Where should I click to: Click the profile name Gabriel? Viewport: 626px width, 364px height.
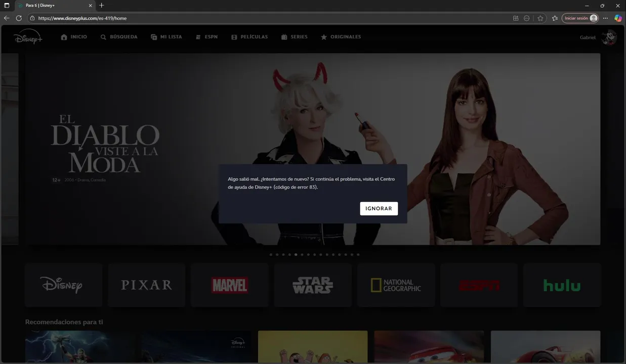coord(588,37)
